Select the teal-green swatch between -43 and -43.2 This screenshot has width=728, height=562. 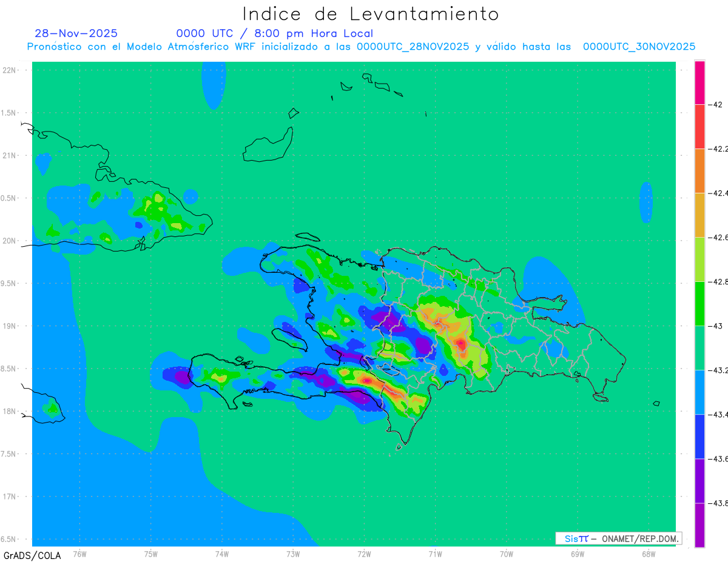(699, 348)
